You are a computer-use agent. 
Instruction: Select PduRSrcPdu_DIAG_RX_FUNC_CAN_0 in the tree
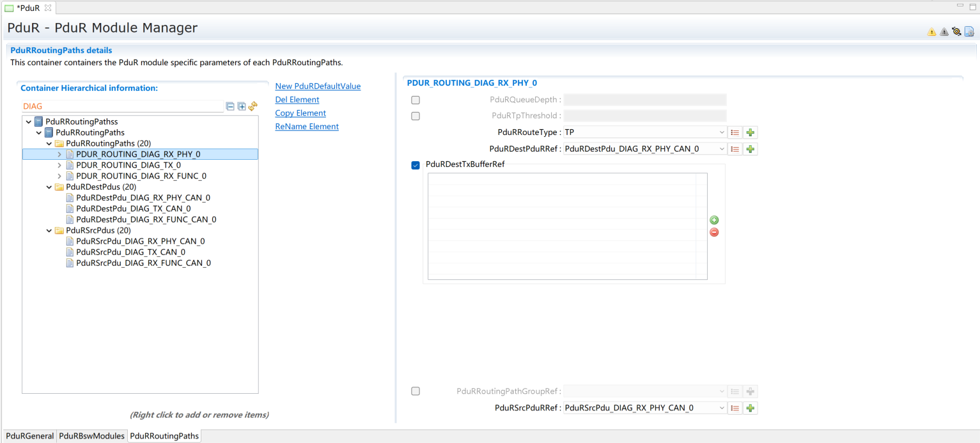[143, 263]
